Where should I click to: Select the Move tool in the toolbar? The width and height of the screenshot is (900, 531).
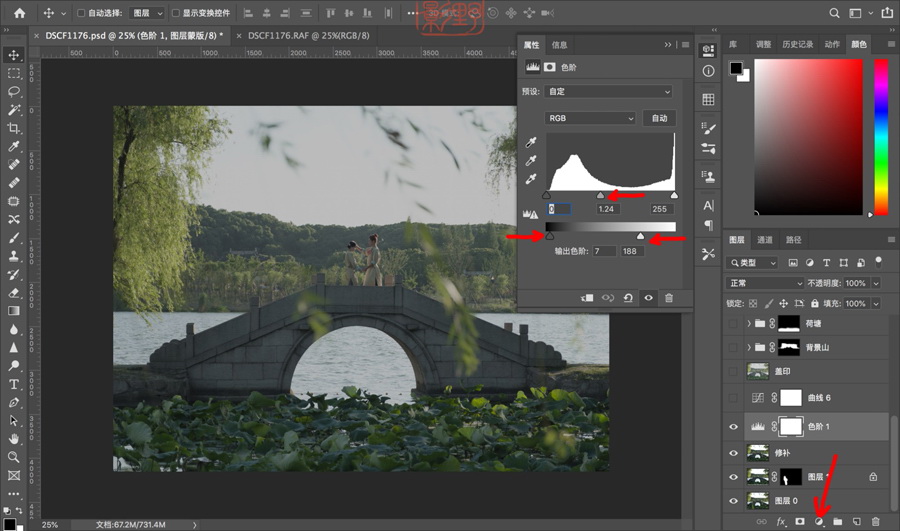click(x=14, y=55)
